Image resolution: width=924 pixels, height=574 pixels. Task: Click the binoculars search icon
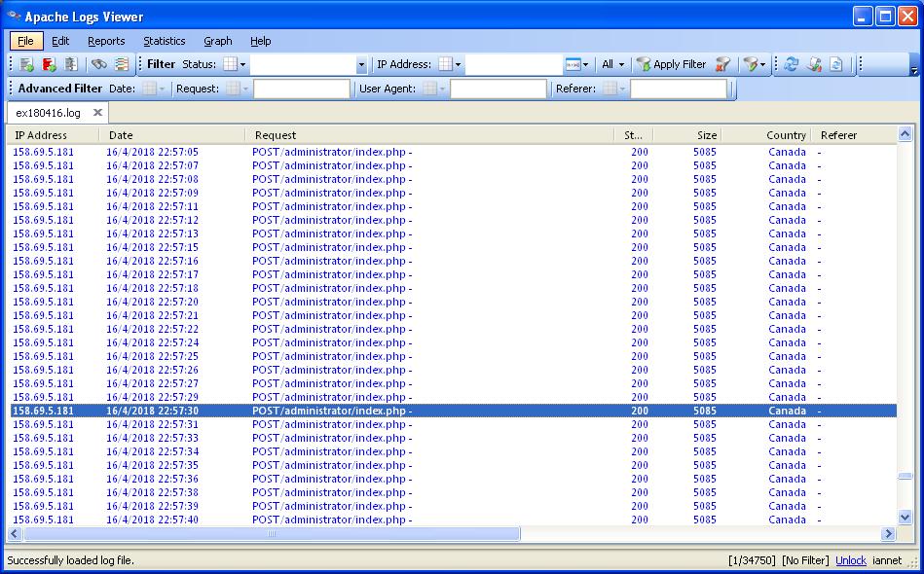[x=98, y=64]
